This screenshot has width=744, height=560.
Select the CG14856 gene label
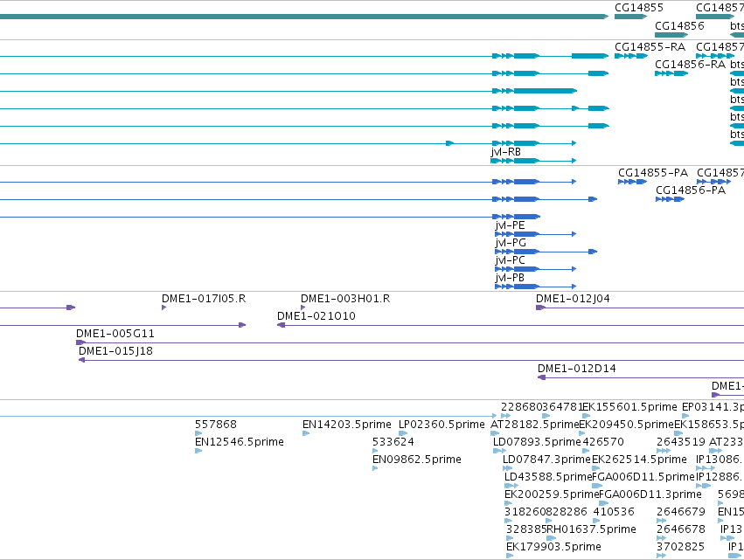point(679,26)
